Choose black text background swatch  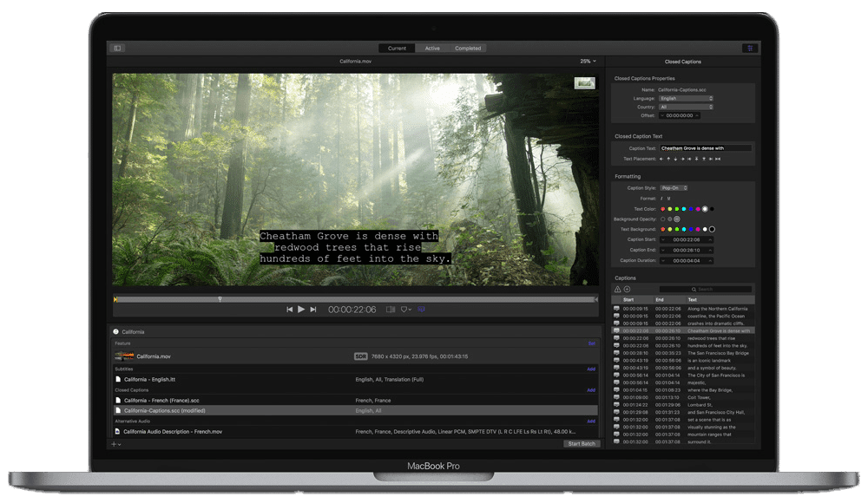tap(712, 229)
